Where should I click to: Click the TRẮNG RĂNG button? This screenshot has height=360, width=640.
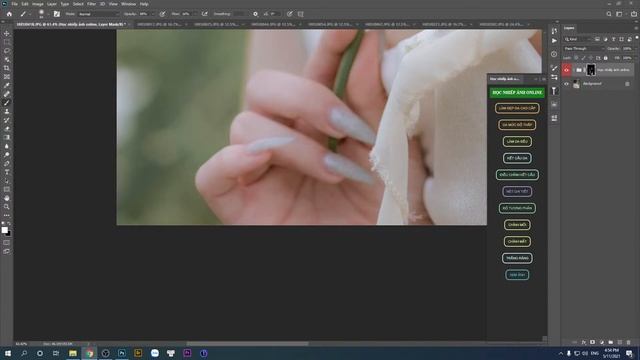(x=517, y=258)
